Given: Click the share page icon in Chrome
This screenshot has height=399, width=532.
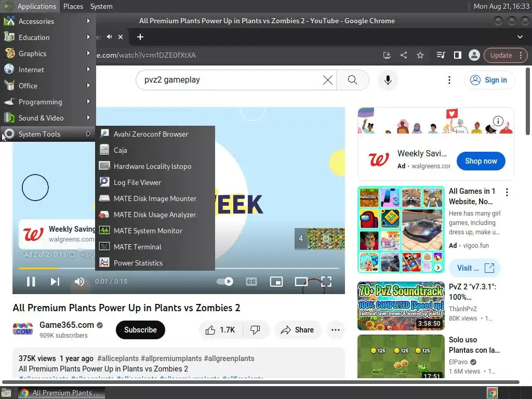Looking at the screenshot, I should 403,55.
